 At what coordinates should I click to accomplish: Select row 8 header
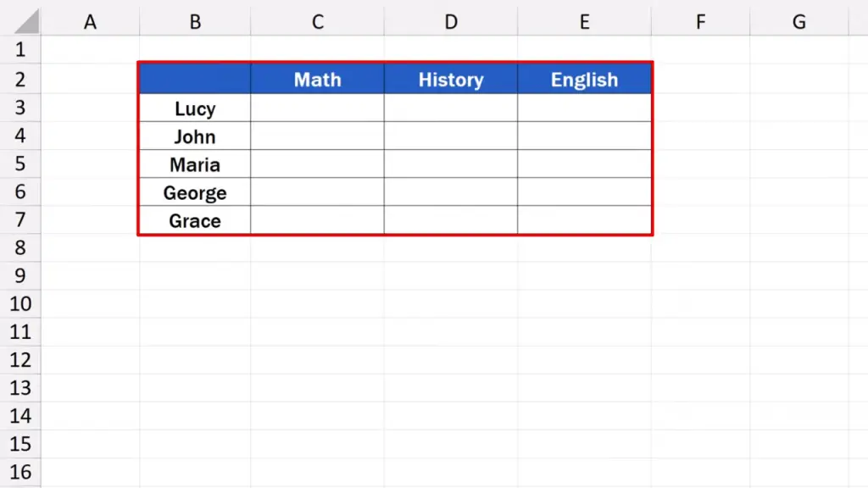tap(19, 247)
